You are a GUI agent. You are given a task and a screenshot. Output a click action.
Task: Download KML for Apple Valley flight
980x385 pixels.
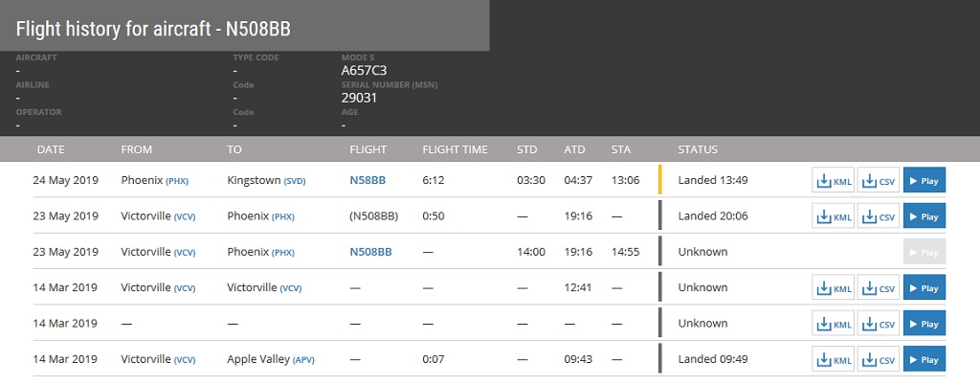click(833, 360)
